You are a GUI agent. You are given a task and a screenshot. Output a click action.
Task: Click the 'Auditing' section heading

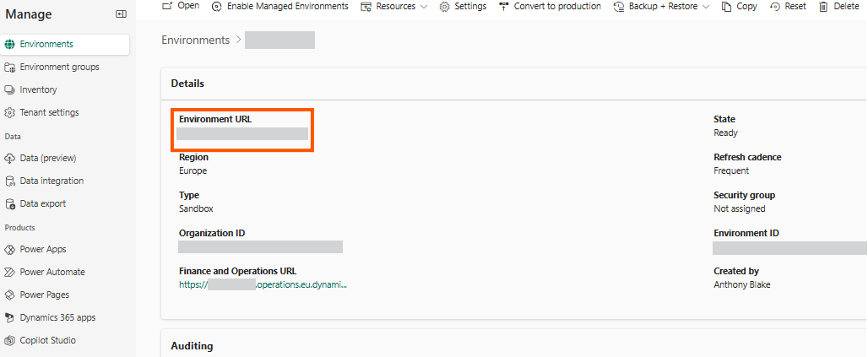[192, 346]
